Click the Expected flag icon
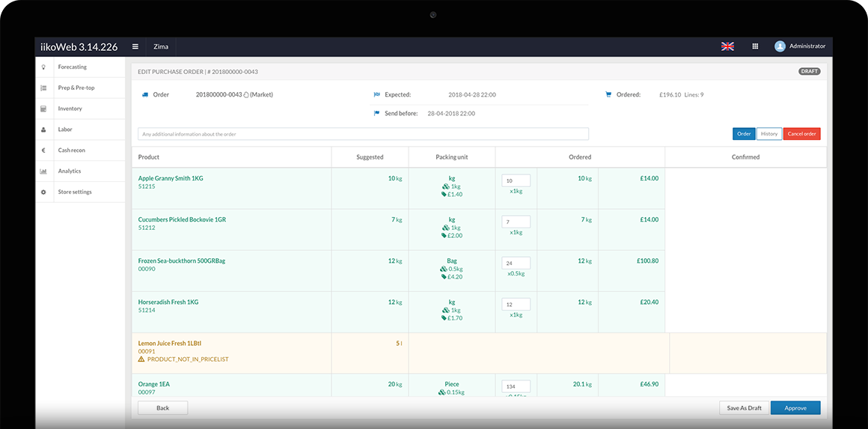The image size is (868, 429). pos(377,94)
